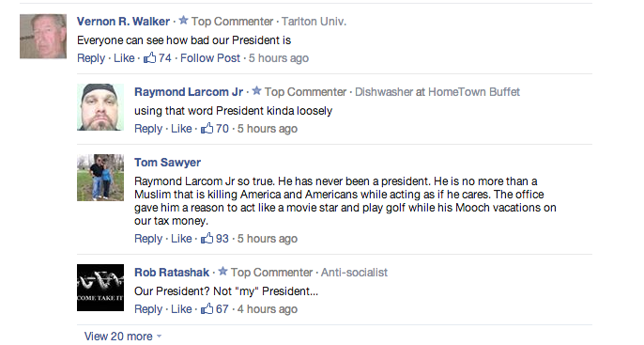Click thumbs-up icon with 70 likes
The image size is (644, 345).
(x=207, y=128)
